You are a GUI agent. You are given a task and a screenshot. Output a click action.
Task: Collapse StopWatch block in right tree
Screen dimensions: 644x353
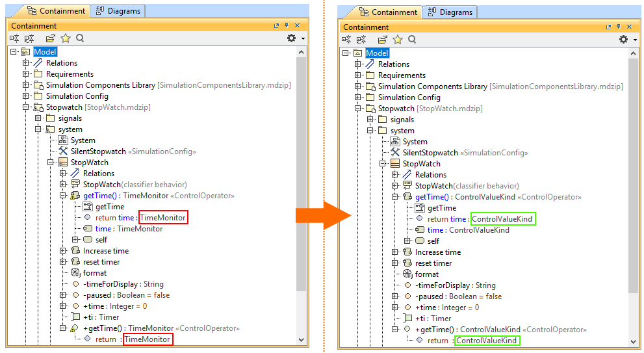(x=382, y=164)
